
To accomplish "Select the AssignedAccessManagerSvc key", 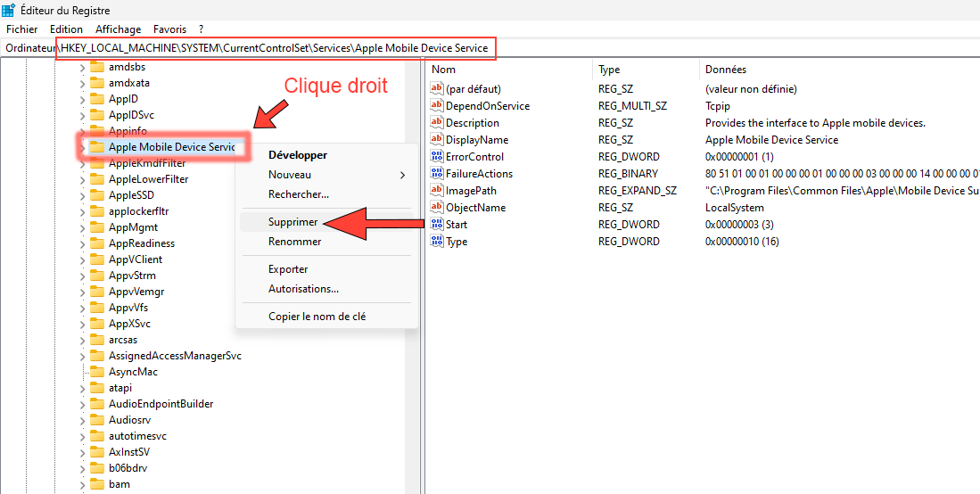I will pyautogui.click(x=175, y=356).
